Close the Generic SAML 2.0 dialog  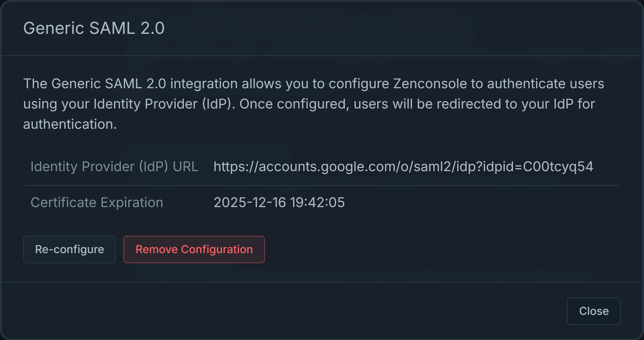tap(593, 311)
